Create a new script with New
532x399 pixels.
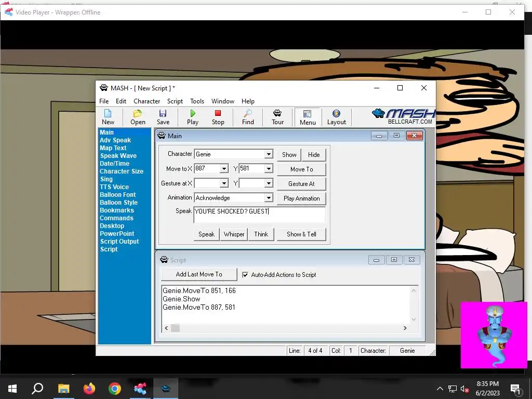click(x=108, y=117)
